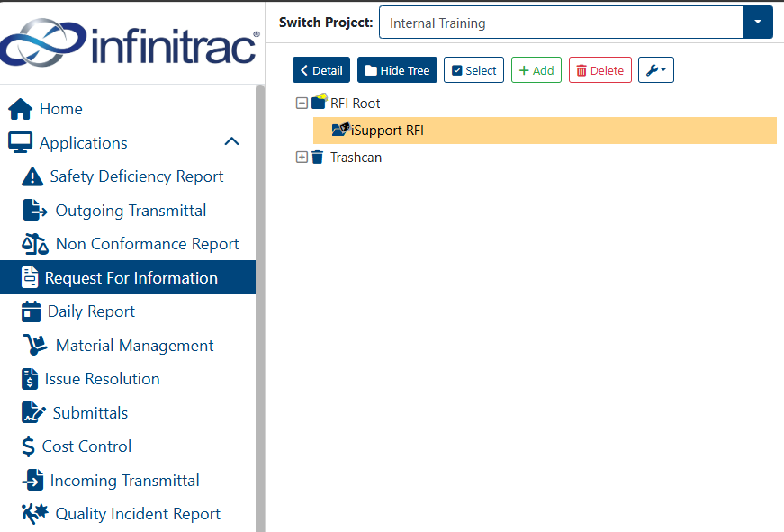The height and width of the screenshot is (532, 784).
Task: Open the Switch Project dropdown arrow
Action: coord(758,22)
